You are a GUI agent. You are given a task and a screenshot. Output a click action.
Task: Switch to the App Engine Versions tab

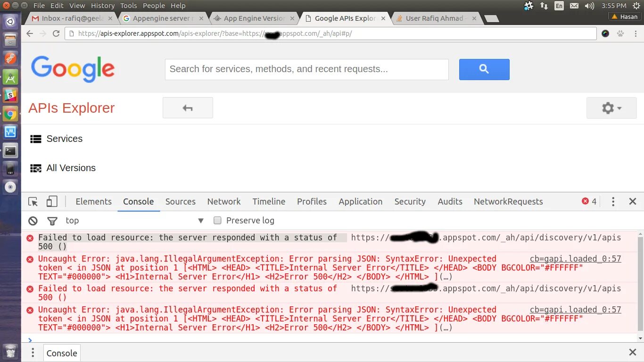pyautogui.click(x=254, y=18)
